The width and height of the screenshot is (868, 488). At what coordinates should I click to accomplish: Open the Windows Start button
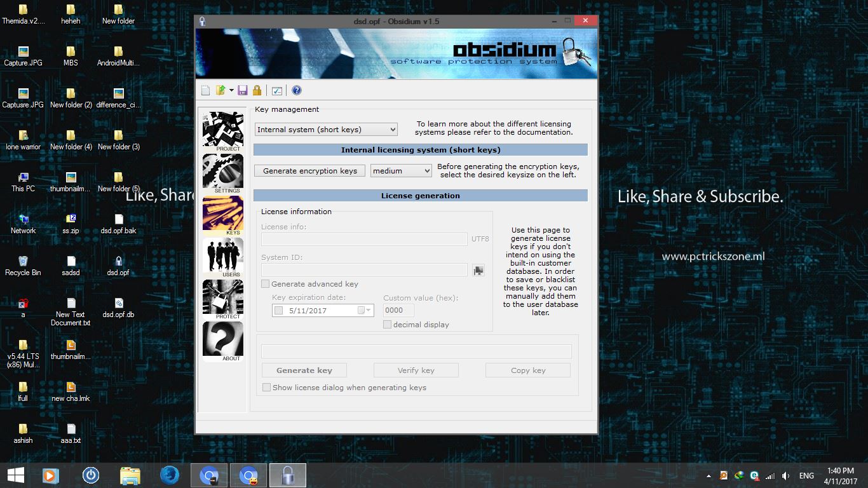(x=16, y=475)
